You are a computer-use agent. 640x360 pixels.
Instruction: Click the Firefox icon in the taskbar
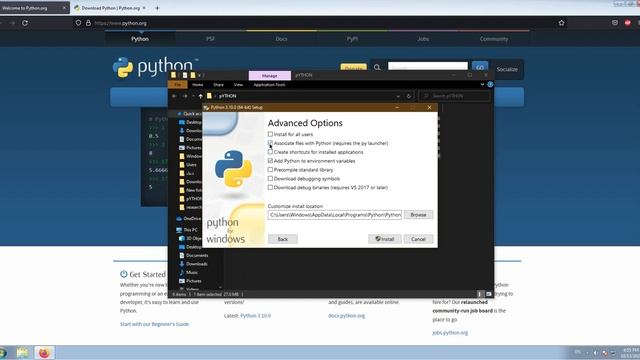coord(44,353)
